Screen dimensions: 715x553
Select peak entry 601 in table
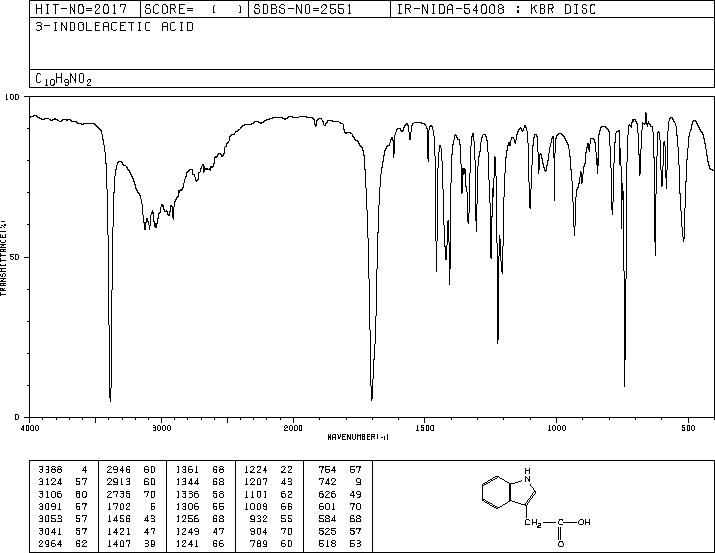(x=340, y=506)
